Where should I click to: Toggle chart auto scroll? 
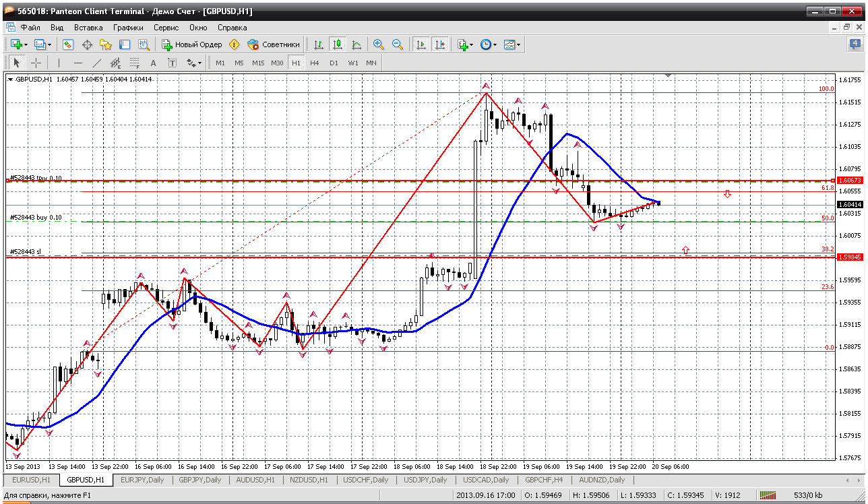[x=421, y=44]
